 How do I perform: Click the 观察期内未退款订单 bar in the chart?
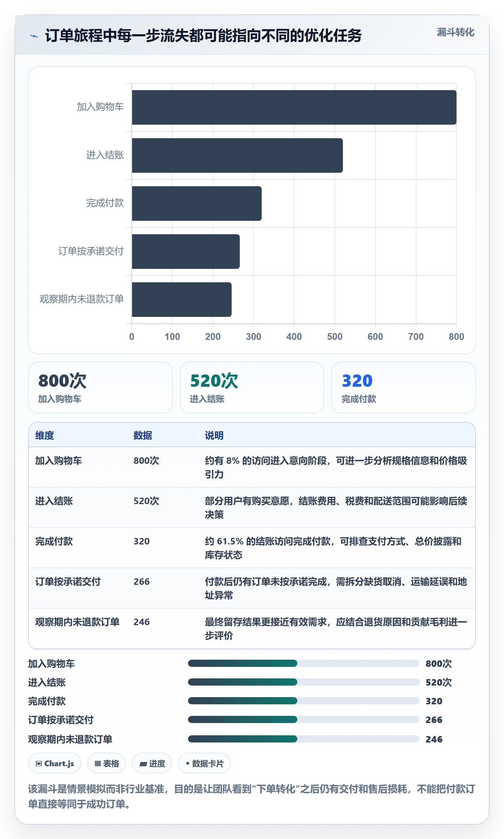[182, 300]
